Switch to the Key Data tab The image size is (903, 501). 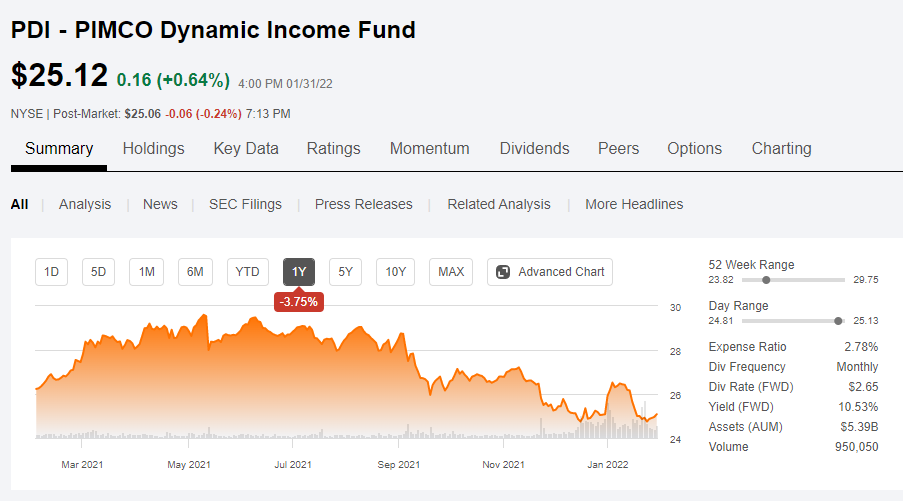[246, 149]
